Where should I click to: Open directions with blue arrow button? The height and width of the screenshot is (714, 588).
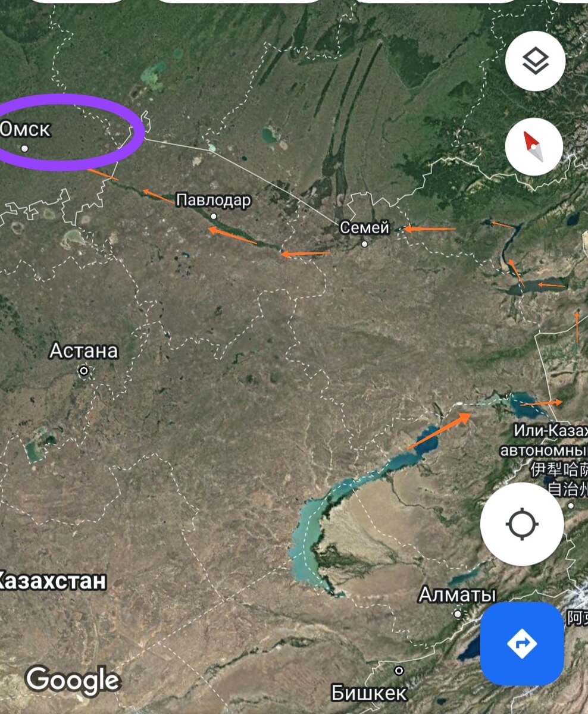point(522,644)
